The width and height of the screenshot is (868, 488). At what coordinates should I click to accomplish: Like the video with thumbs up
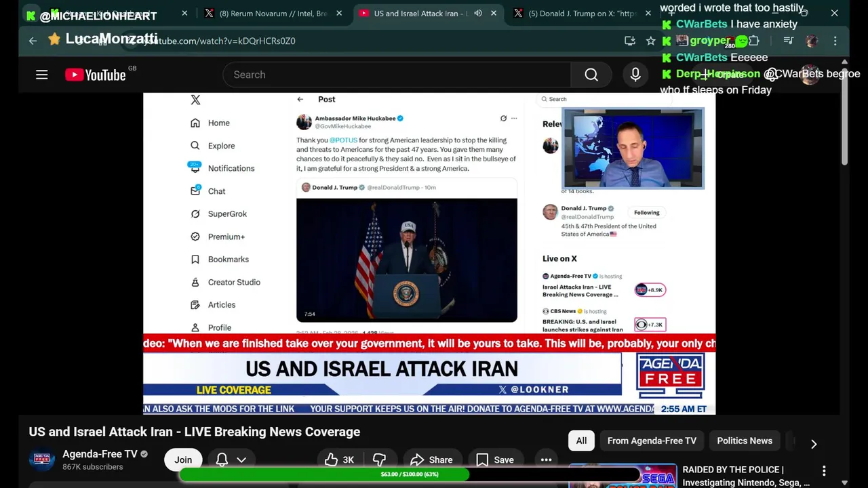pyautogui.click(x=339, y=460)
